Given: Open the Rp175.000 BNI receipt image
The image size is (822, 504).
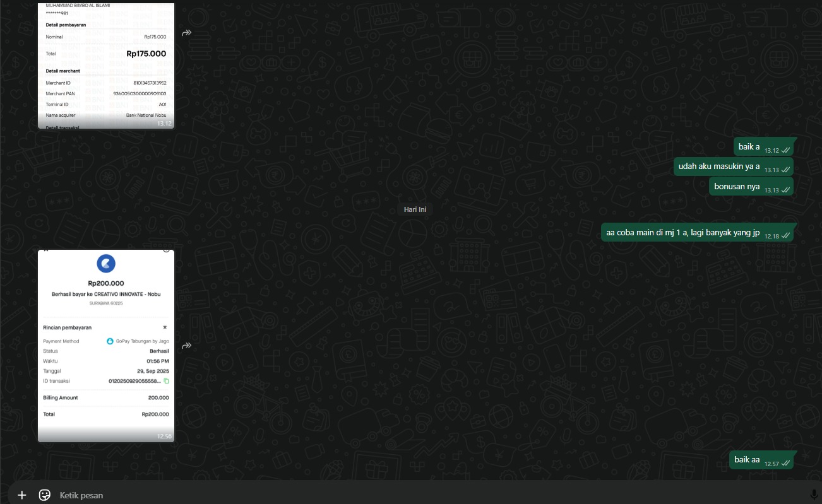Looking at the screenshot, I should (106, 65).
